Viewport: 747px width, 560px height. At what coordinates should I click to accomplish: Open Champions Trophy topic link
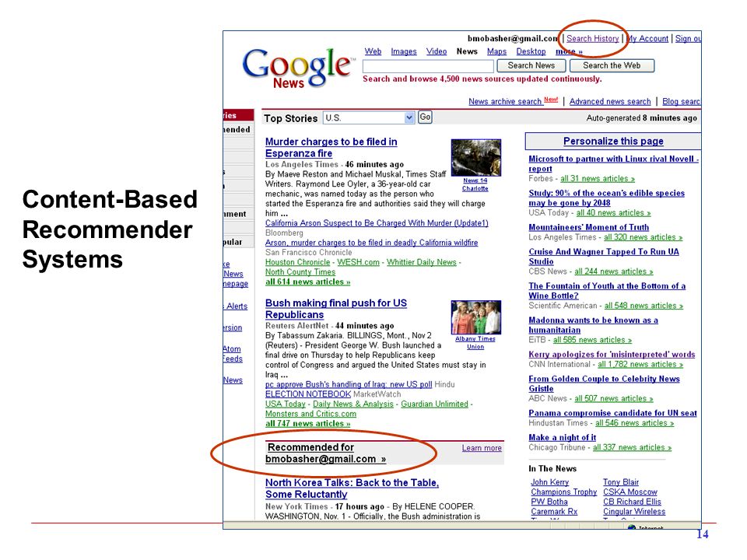click(x=563, y=492)
